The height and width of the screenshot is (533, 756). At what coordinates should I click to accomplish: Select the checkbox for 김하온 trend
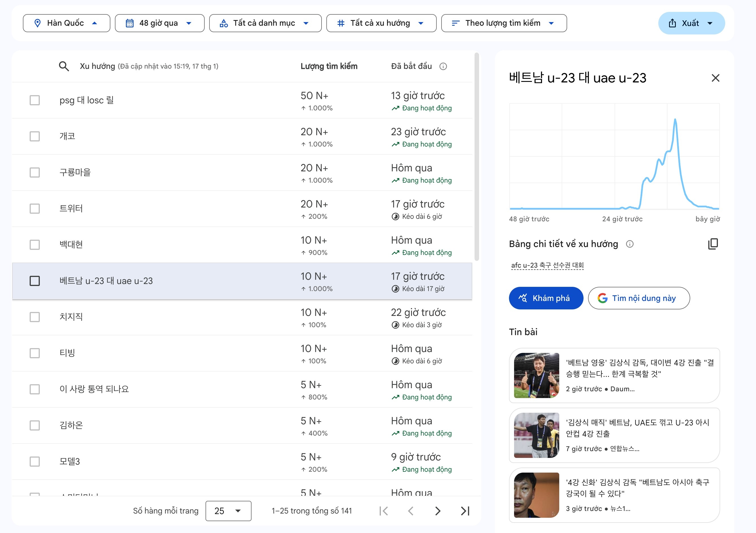pyautogui.click(x=34, y=425)
